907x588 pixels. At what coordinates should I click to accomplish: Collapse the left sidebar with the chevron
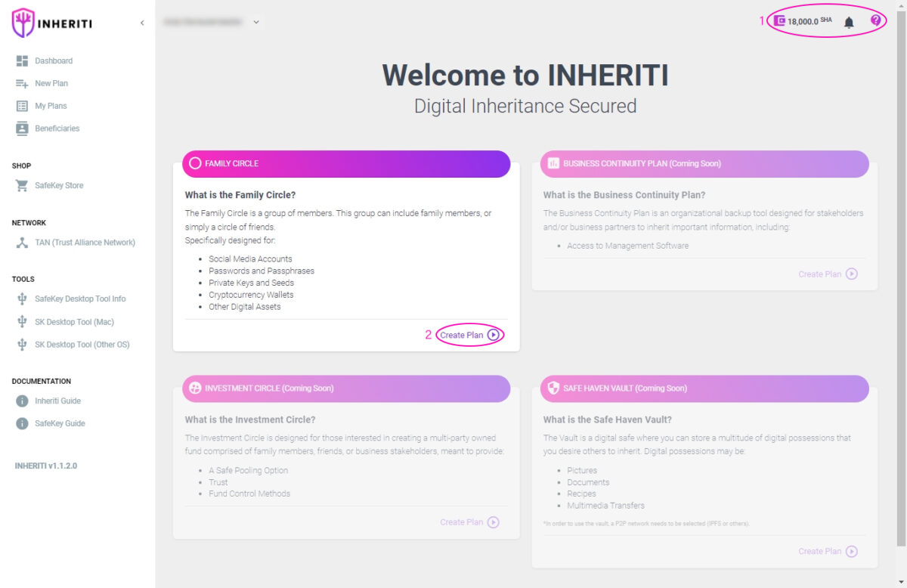(142, 23)
